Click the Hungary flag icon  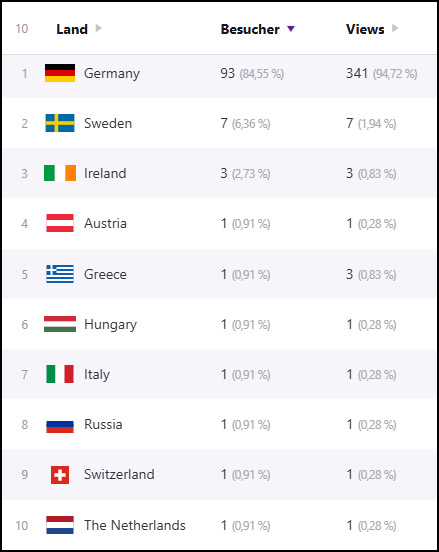[60, 324]
